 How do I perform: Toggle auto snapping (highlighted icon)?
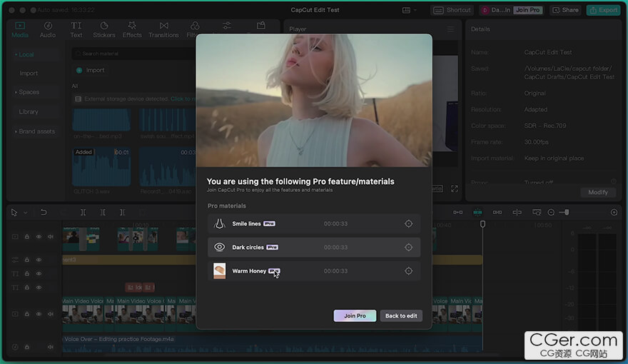coord(477,212)
